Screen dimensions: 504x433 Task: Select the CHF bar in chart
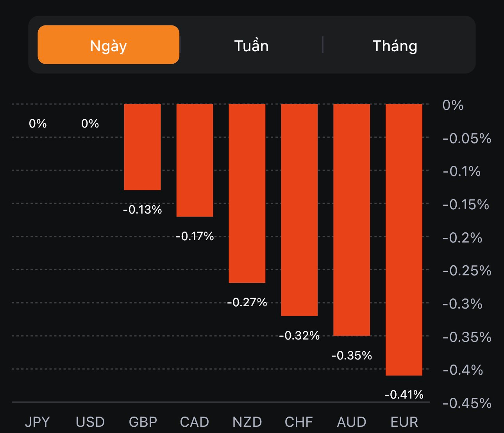pyautogui.click(x=299, y=210)
